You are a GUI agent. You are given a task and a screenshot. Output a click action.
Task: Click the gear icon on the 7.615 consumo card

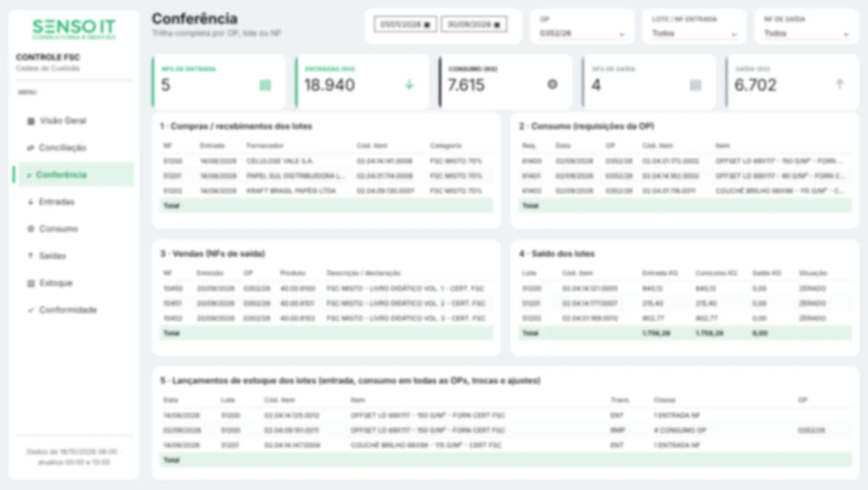point(552,84)
